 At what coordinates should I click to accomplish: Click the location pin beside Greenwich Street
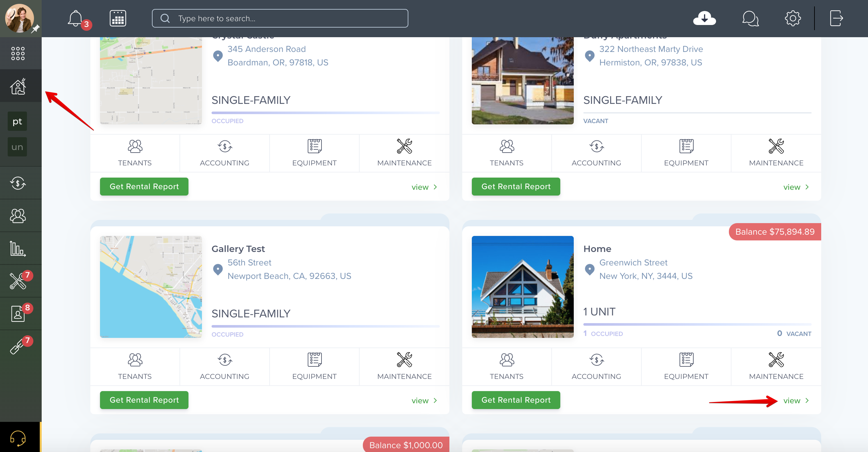(x=589, y=269)
